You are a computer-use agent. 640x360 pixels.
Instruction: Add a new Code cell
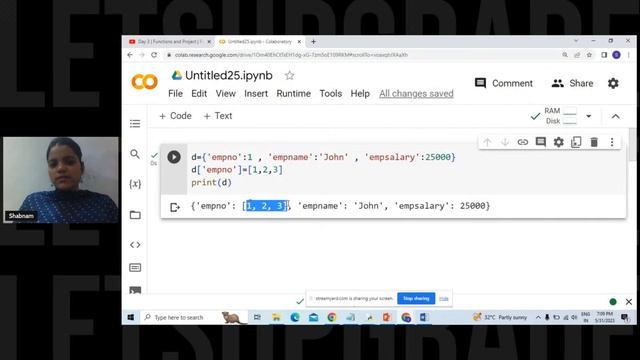coord(175,116)
